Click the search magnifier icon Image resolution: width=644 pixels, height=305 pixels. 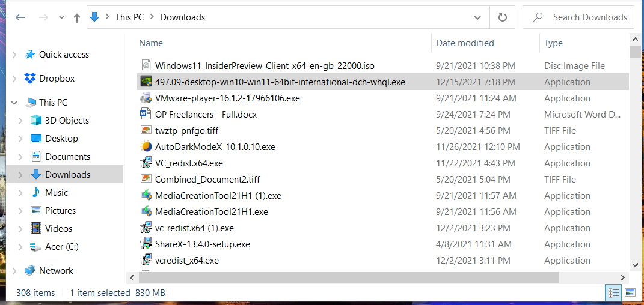point(538,17)
